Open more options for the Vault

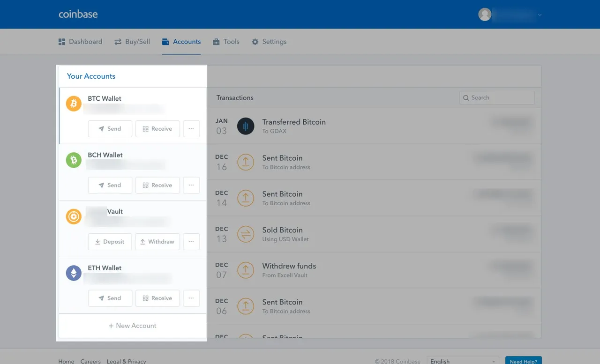click(x=191, y=242)
